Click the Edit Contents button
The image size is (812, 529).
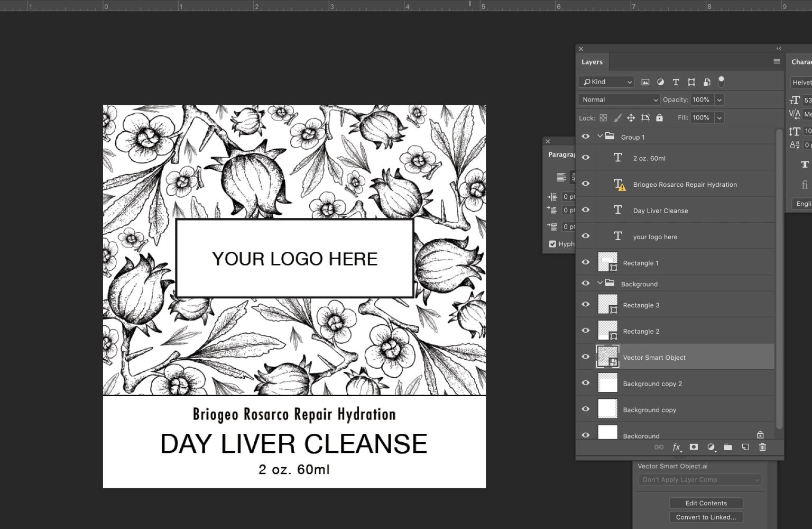[x=706, y=503]
